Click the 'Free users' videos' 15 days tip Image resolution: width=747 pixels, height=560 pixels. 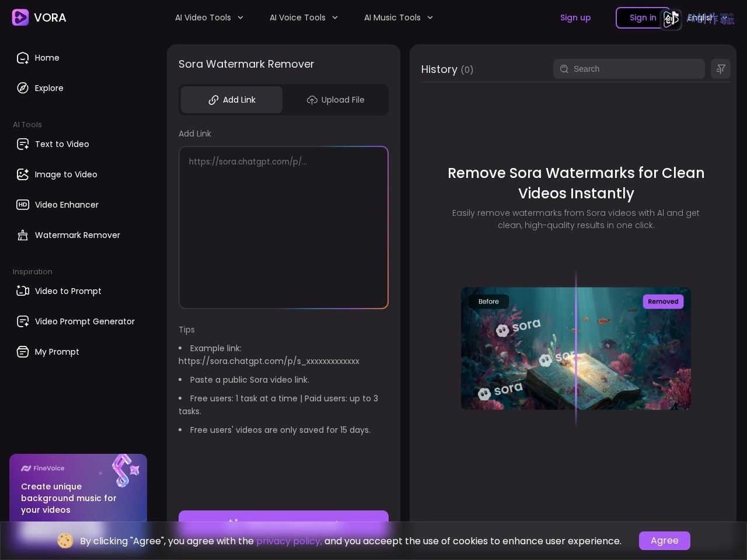point(280,430)
